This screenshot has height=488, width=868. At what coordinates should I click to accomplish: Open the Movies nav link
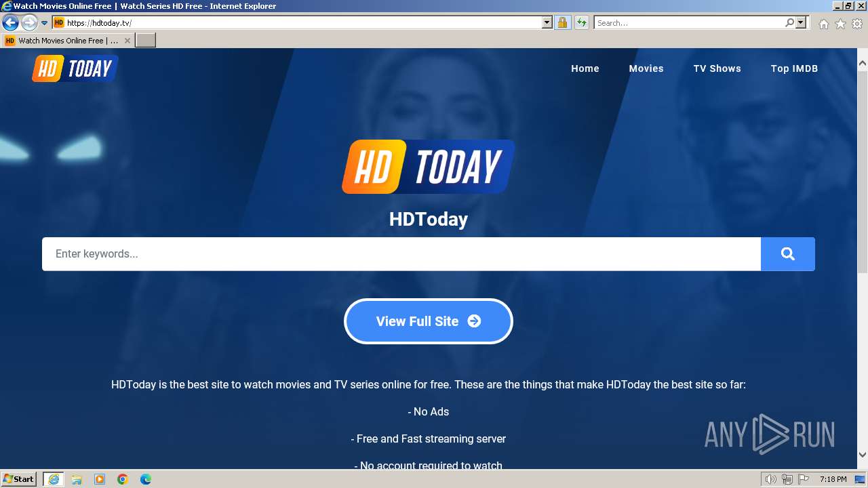(x=646, y=68)
